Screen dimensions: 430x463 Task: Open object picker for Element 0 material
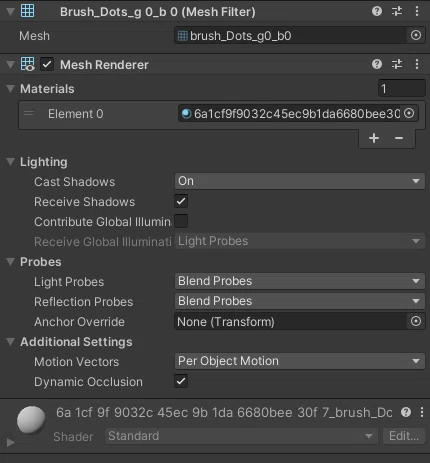click(x=409, y=113)
